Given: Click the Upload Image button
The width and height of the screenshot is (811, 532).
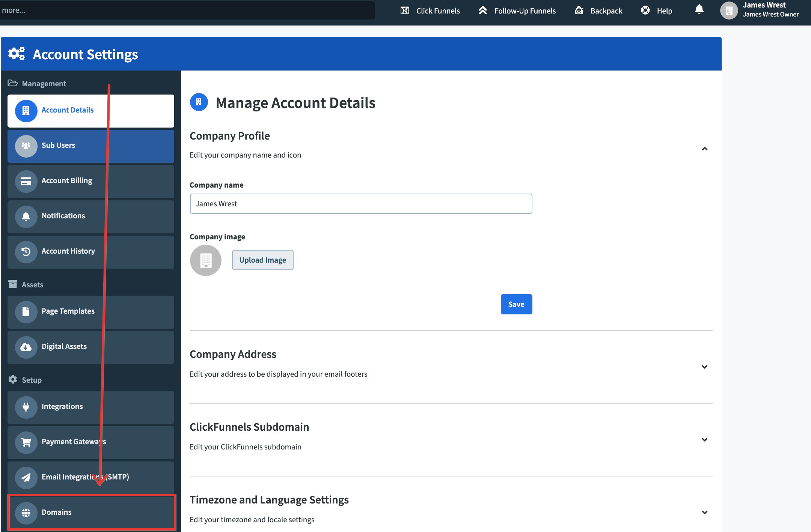Looking at the screenshot, I should click(263, 260).
